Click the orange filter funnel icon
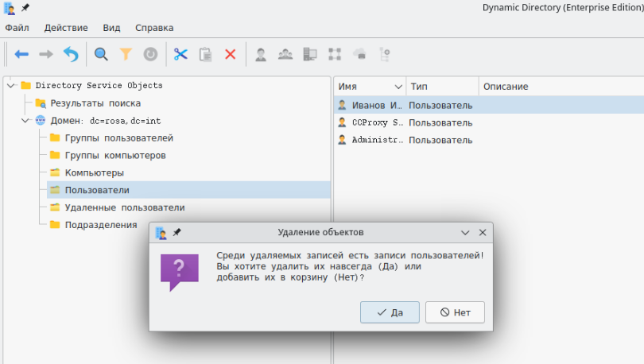 coord(126,54)
